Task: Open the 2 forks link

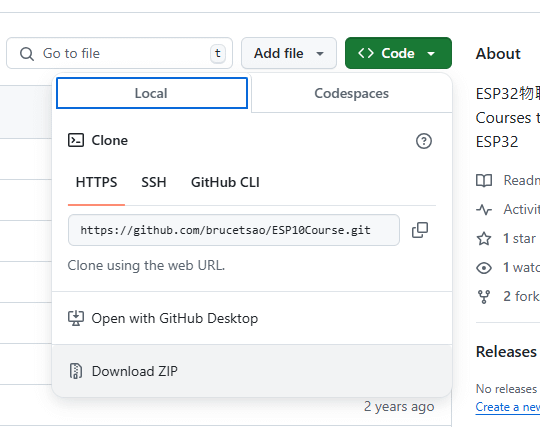Action: click(x=508, y=296)
